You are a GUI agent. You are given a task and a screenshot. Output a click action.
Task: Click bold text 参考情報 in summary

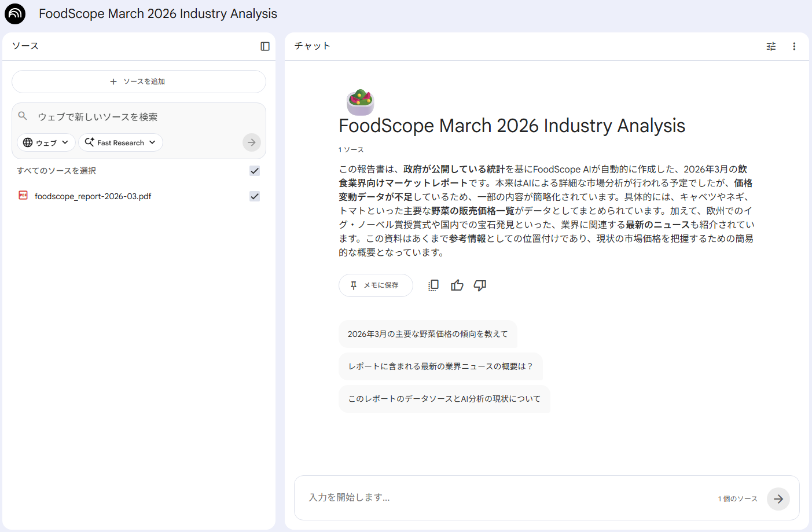[x=468, y=239]
